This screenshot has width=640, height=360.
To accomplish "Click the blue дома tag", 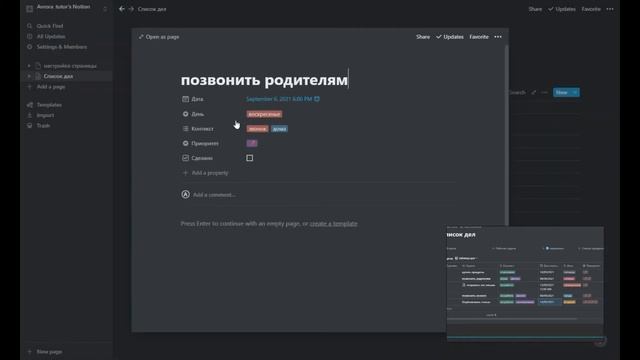I will click(x=279, y=129).
